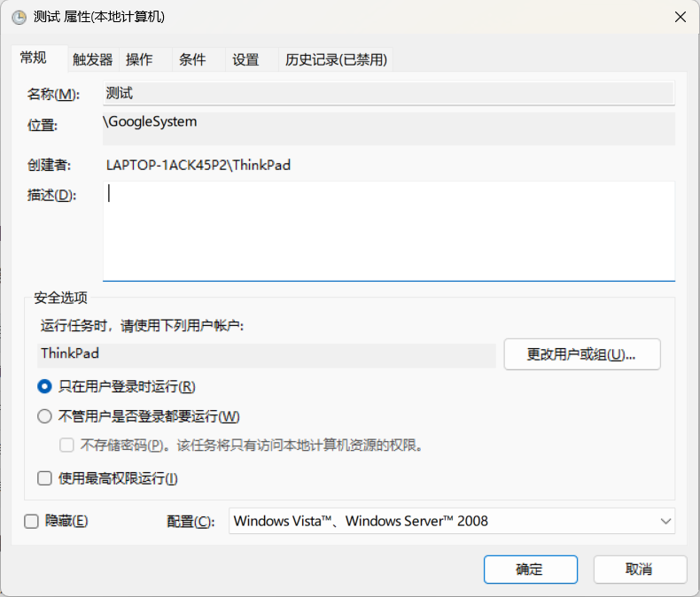Check the 隐藏 checkbox
This screenshot has width=700, height=597.
point(31,521)
